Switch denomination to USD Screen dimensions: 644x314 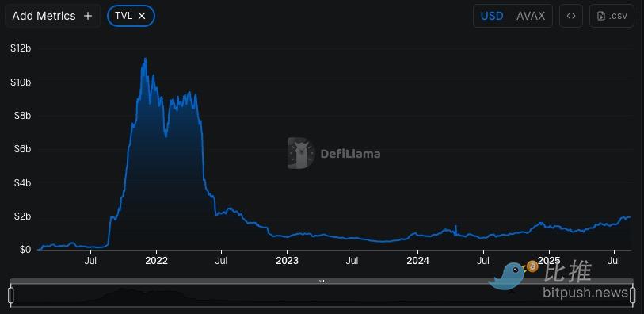[492, 16]
